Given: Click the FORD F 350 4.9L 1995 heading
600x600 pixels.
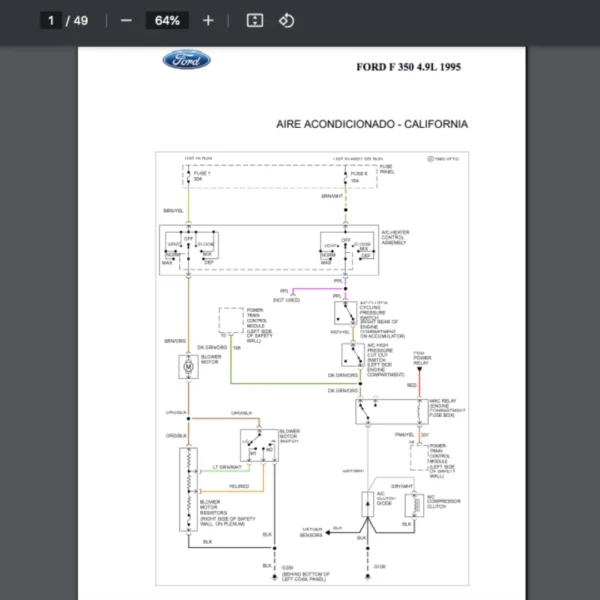Looking at the screenshot, I should 409,67.
